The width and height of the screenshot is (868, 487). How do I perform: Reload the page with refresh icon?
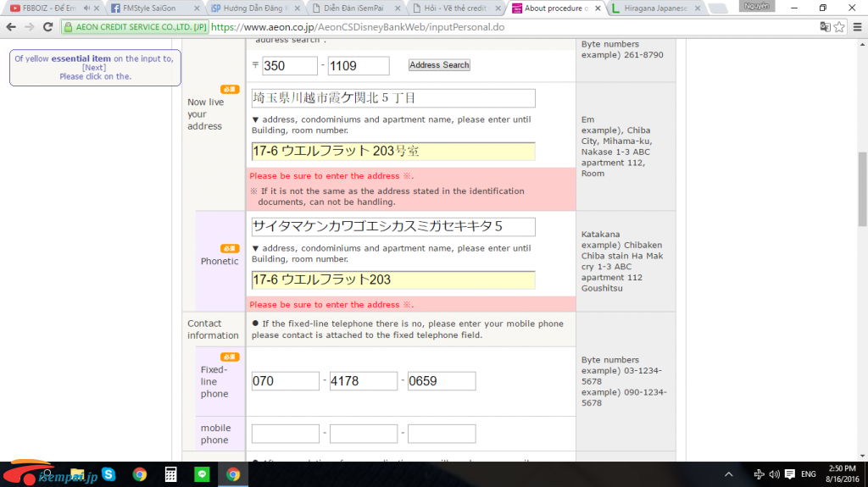point(48,26)
